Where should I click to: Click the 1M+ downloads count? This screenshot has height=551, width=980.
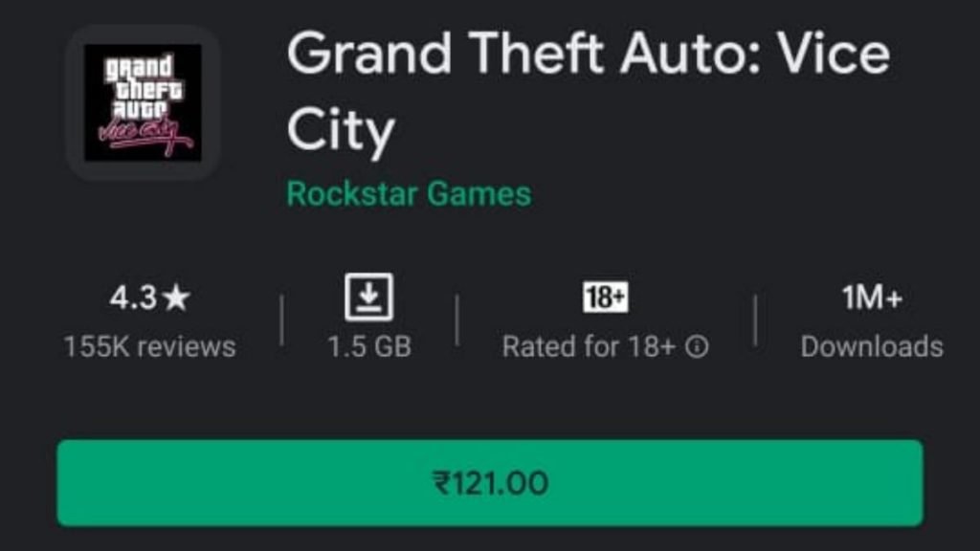click(x=872, y=298)
